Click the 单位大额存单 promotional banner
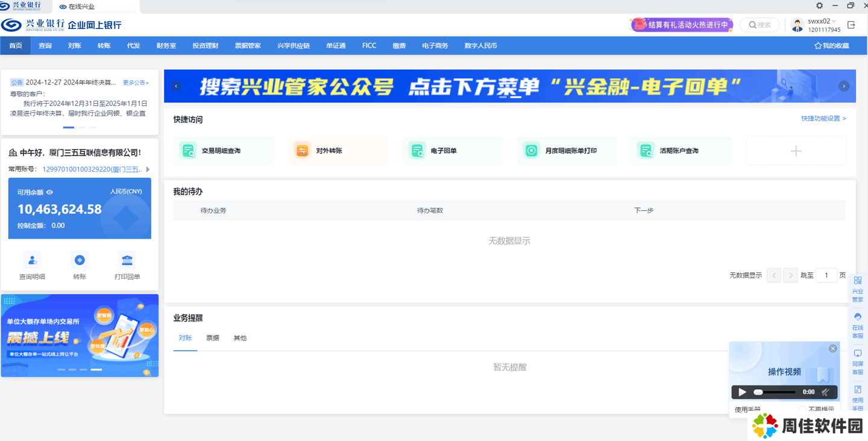This screenshot has height=441, width=868. tap(80, 336)
